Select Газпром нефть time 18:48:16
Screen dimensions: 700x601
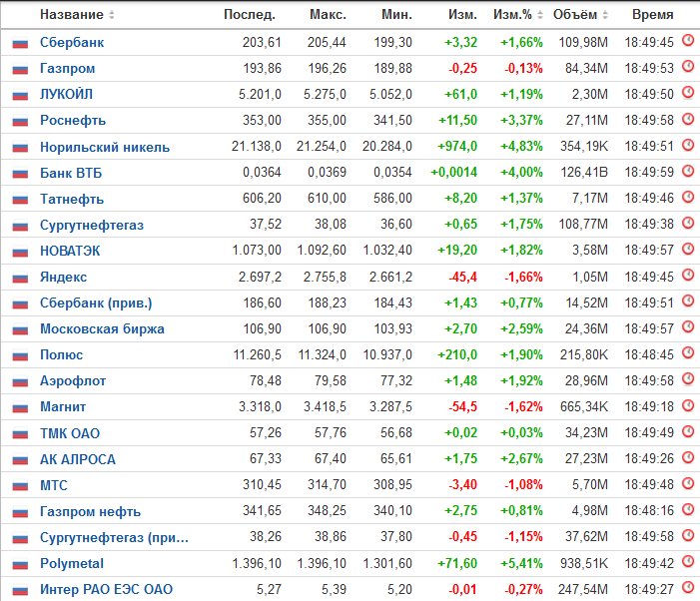(x=649, y=511)
